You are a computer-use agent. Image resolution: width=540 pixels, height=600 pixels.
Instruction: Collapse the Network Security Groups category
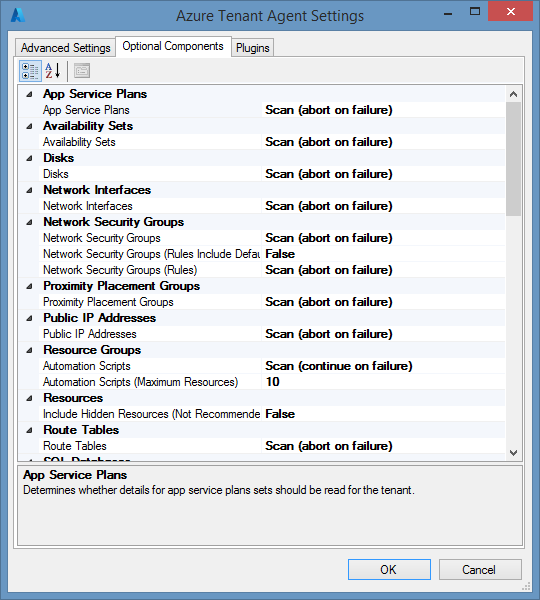[29, 222]
